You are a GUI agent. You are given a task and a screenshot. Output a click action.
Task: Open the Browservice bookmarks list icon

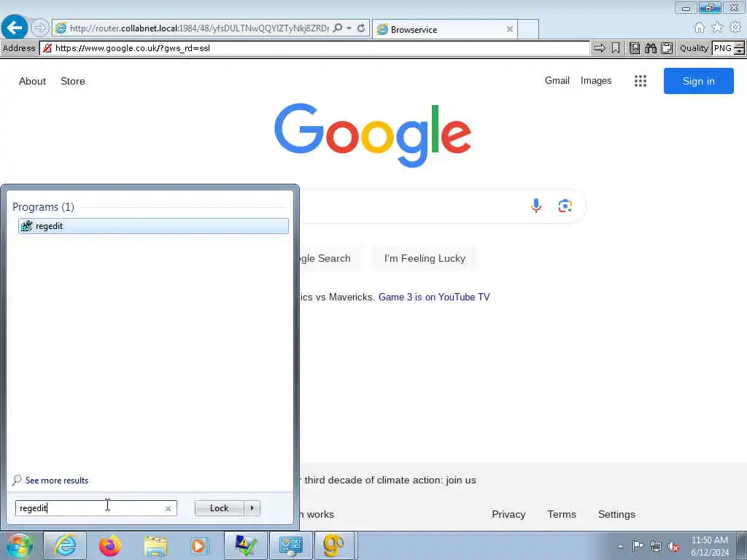coord(635,48)
